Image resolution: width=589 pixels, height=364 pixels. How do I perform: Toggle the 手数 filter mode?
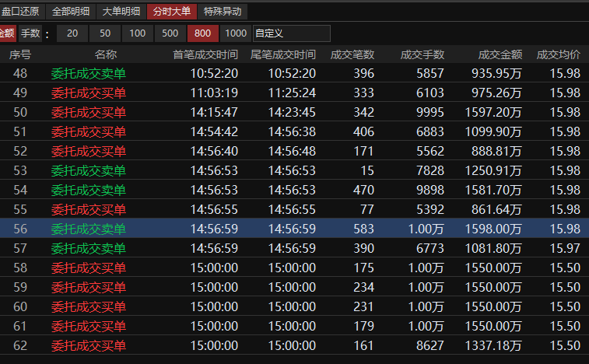click(x=30, y=33)
